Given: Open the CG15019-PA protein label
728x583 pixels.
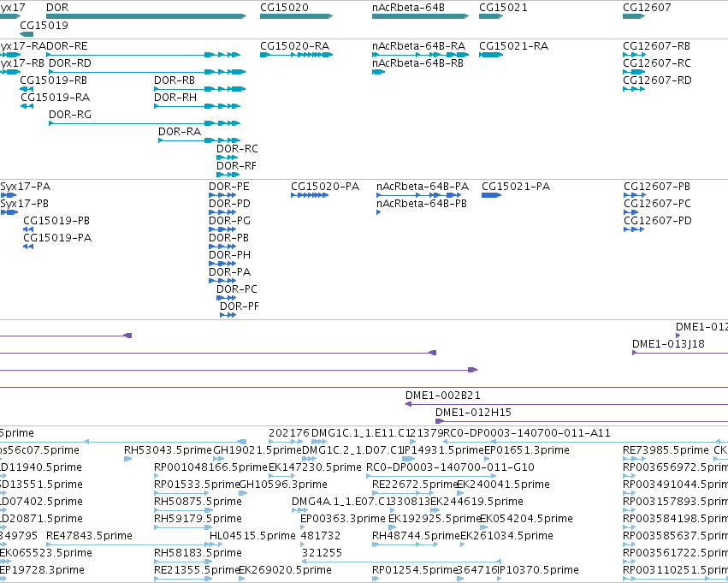Looking at the screenshot, I should pos(57,238).
